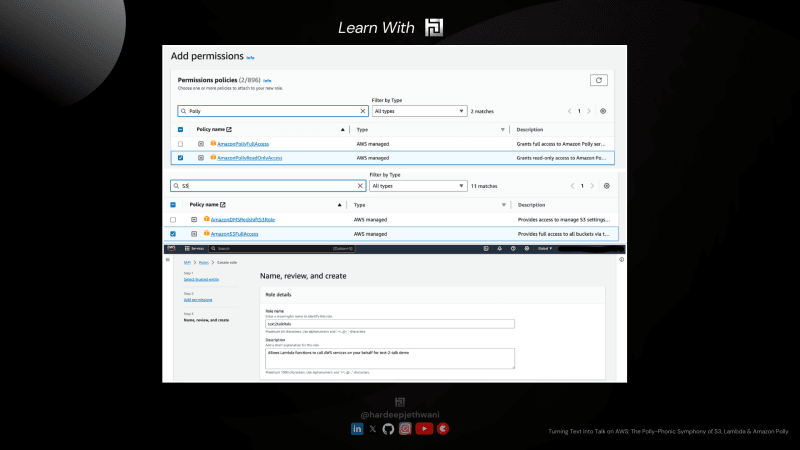Open table settings gear for Polly results
This screenshot has height=450, width=800.
(x=603, y=111)
